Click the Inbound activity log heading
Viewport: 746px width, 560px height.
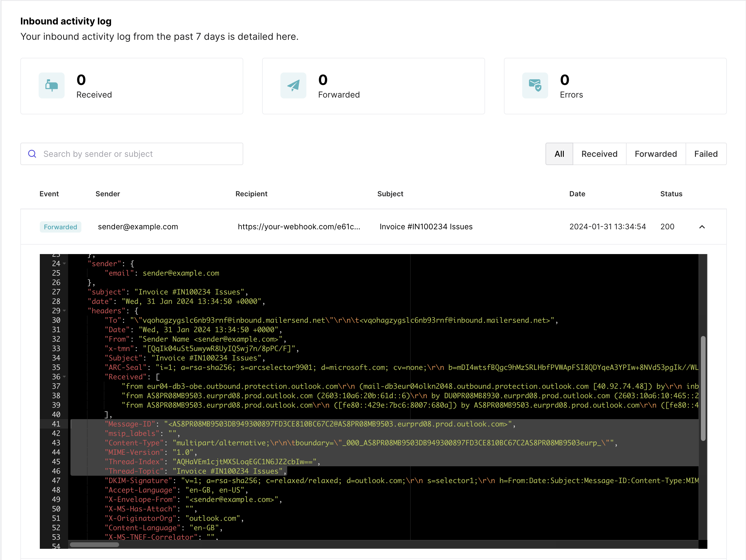click(66, 21)
